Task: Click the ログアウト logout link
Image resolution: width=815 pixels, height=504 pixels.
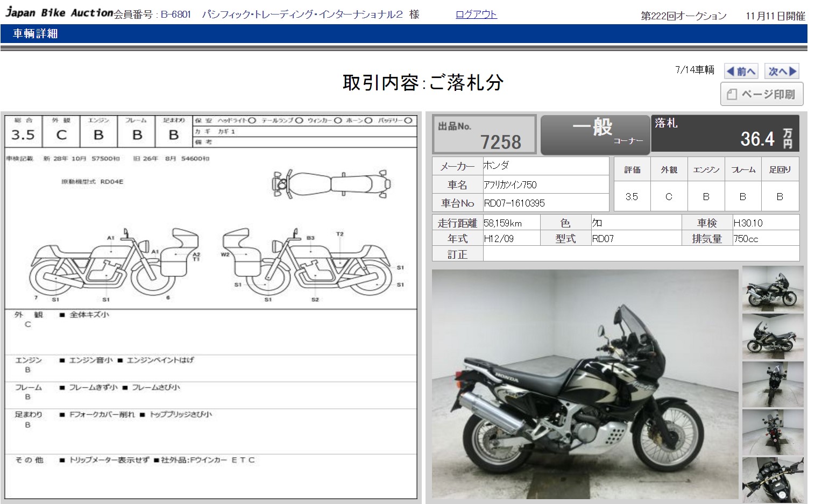Action: [x=476, y=15]
